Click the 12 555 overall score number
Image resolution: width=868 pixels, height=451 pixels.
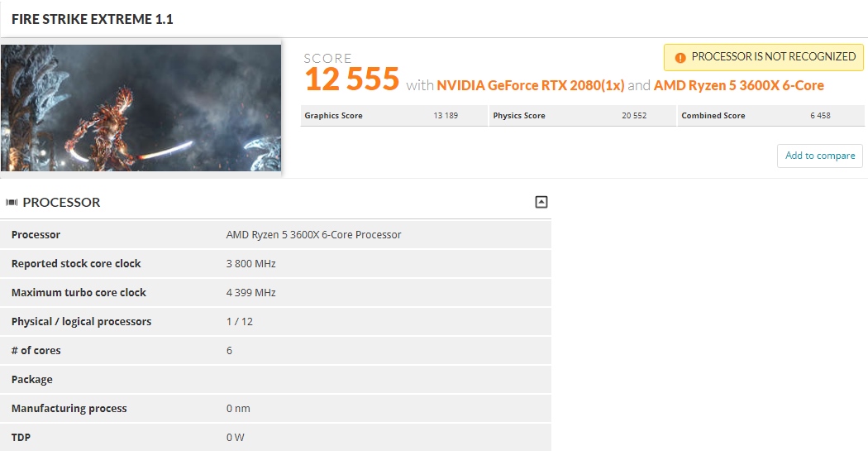(351, 79)
